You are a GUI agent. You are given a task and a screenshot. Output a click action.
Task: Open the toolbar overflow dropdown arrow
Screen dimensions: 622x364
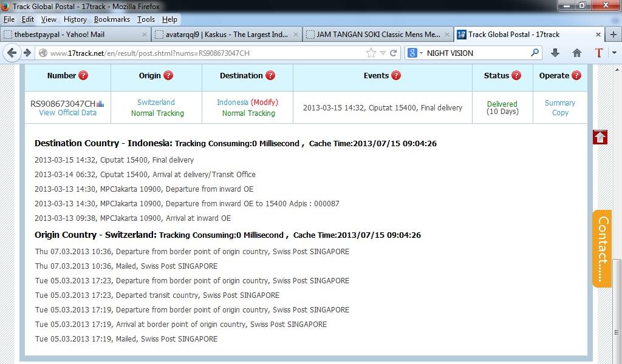(x=615, y=53)
